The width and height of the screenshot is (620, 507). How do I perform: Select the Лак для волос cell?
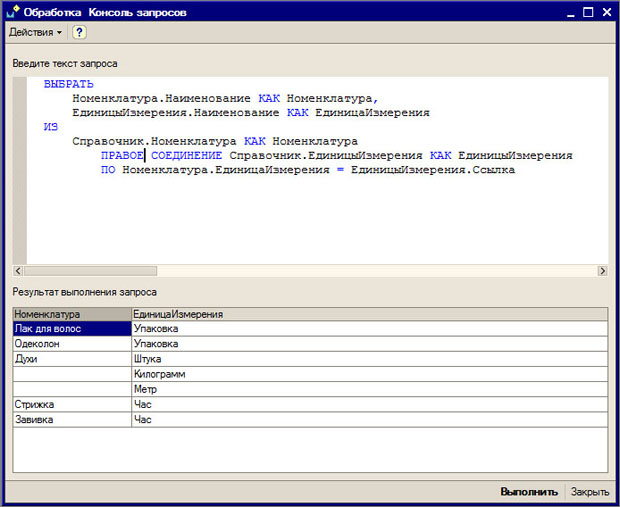pyautogui.click(x=72, y=329)
